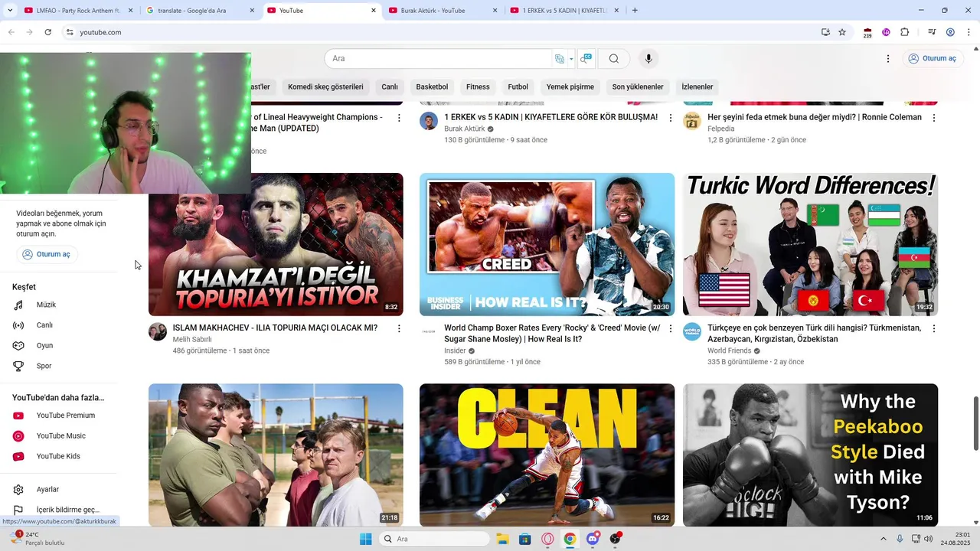Expand translate dropdown arrow in search box
This screenshot has width=980, height=551.
(571, 59)
